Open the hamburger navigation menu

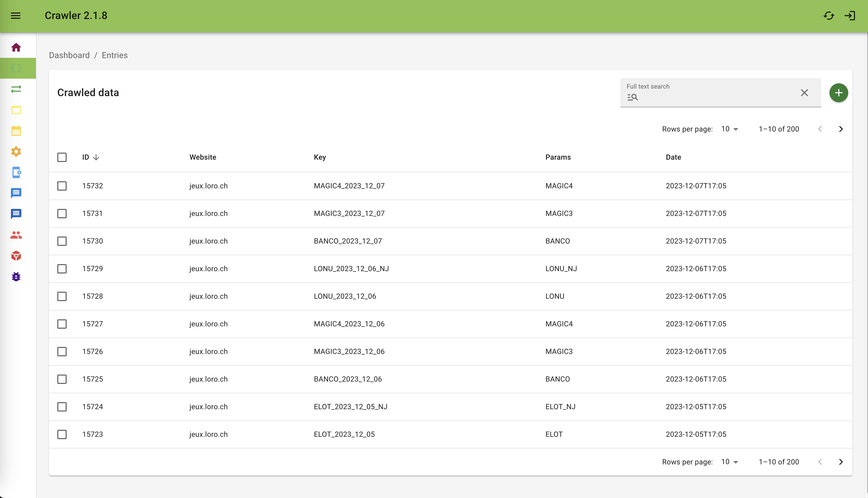click(x=16, y=16)
